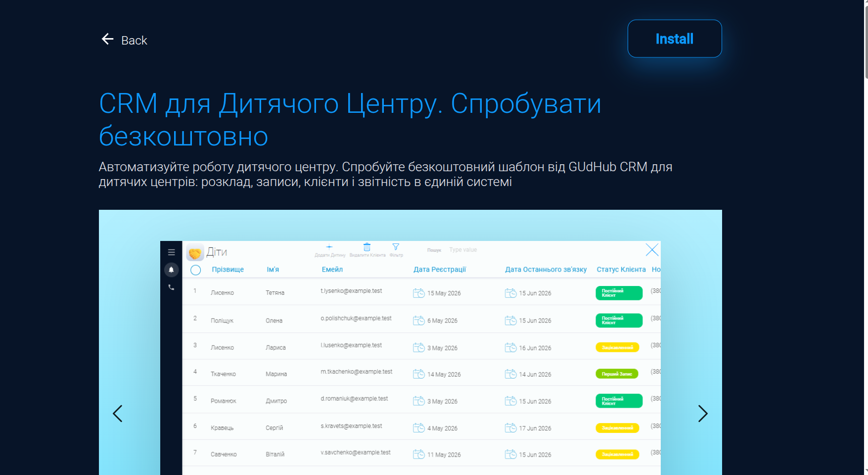Screen dimensions: 868x475
Task: Click the calendar icon beside 17 Jun 2026
Action: coord(510,428)
